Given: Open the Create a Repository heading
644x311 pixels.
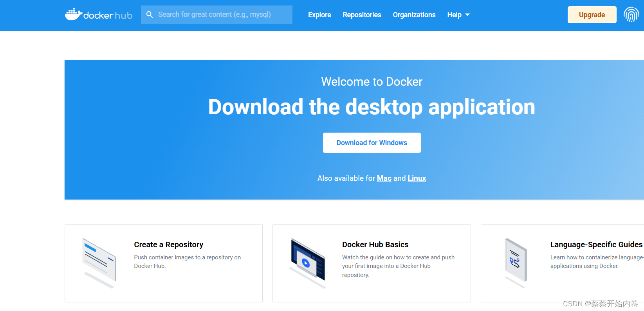Looking at the screenshot, I should (x=169, y=244).
